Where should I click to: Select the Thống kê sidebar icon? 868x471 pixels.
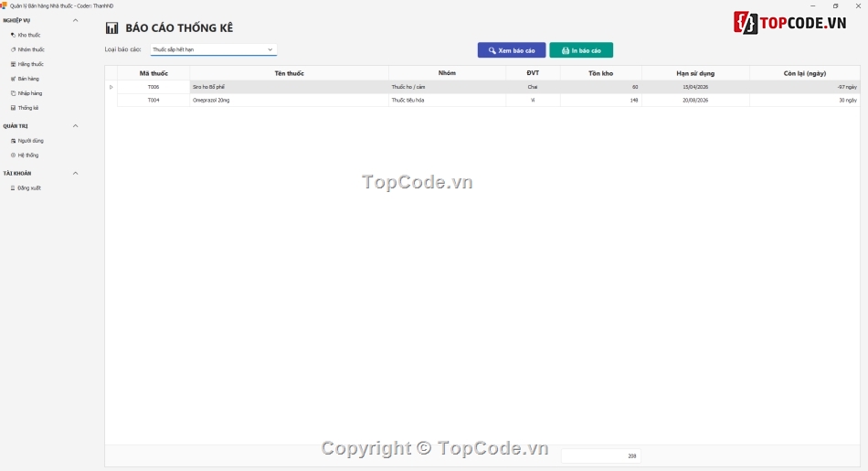(x=14, y=108)
